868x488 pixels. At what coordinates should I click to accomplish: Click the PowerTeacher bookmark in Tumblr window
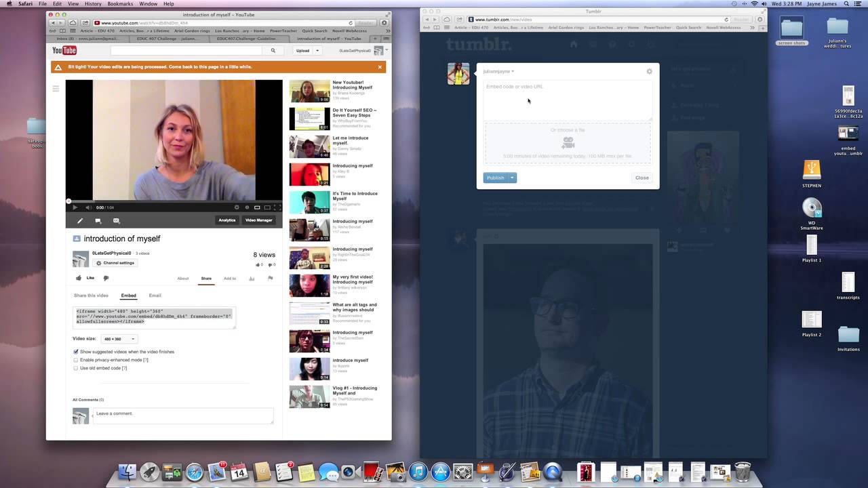(658, 28)
